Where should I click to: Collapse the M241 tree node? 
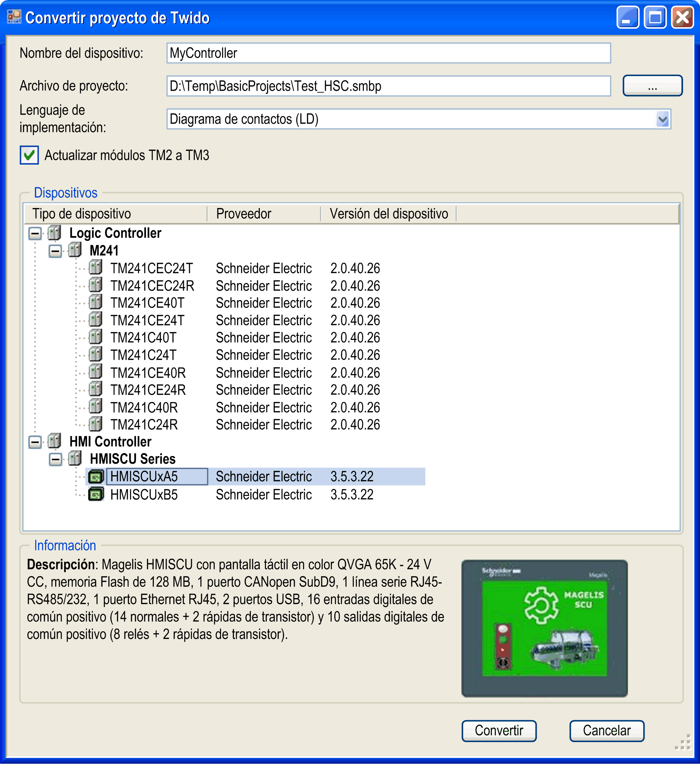(55, 251)
